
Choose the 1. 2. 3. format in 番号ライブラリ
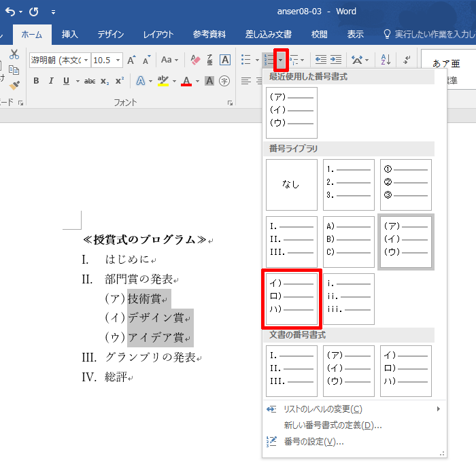click(348, 184)
